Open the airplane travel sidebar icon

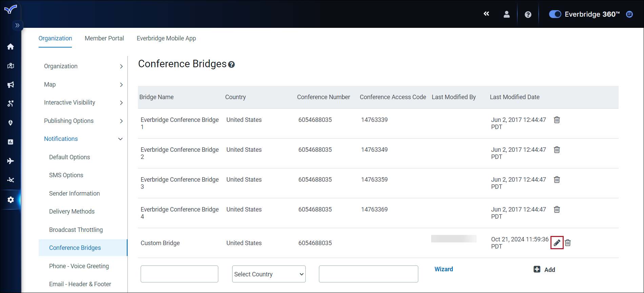point(11,161)
